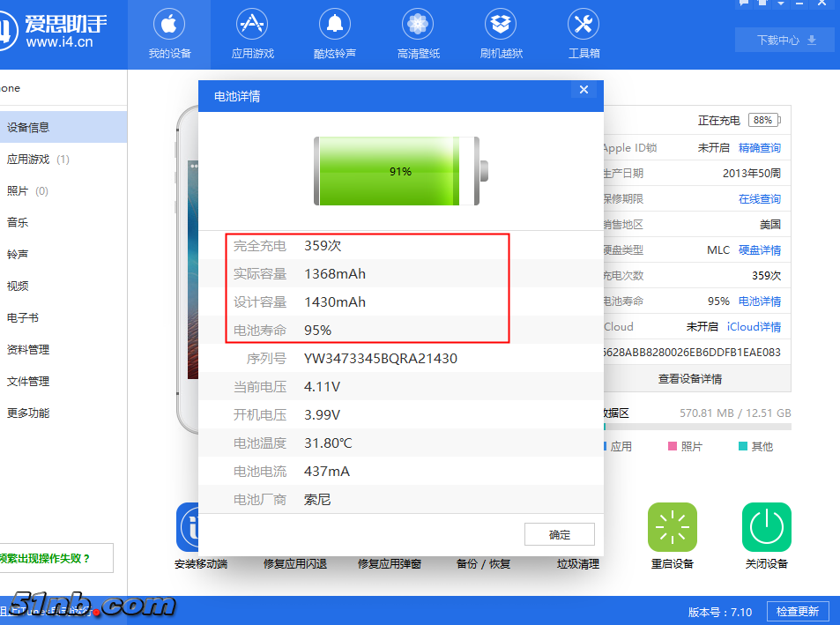
Task: Click the green 重启设备 restart icon
Action: coord(673,528)
